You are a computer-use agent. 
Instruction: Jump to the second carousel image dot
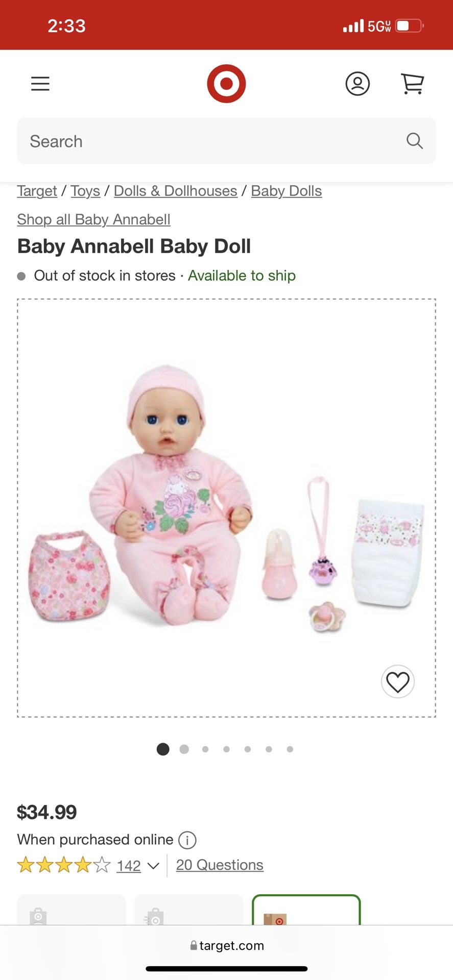[x=184, y=749]
